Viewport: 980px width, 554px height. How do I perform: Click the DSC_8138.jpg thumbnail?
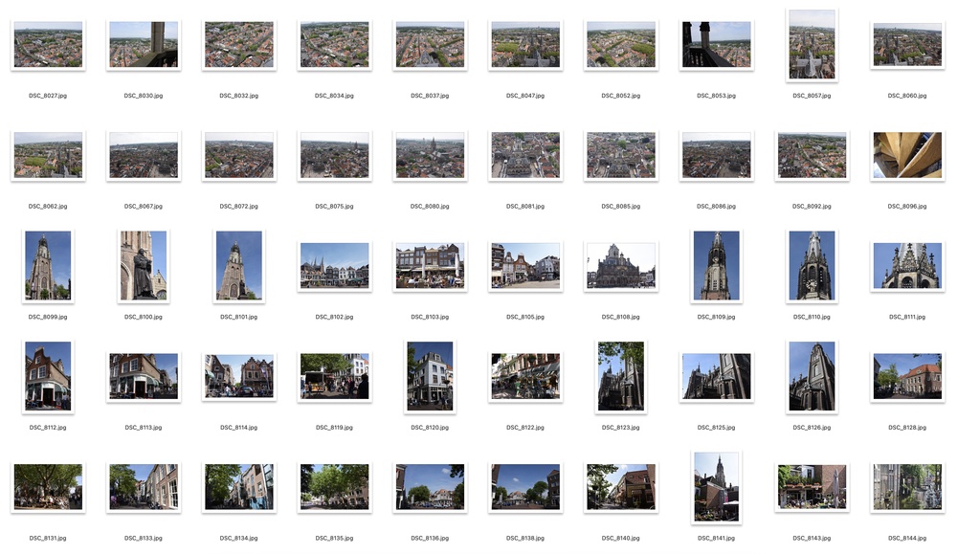coord(525,487)
